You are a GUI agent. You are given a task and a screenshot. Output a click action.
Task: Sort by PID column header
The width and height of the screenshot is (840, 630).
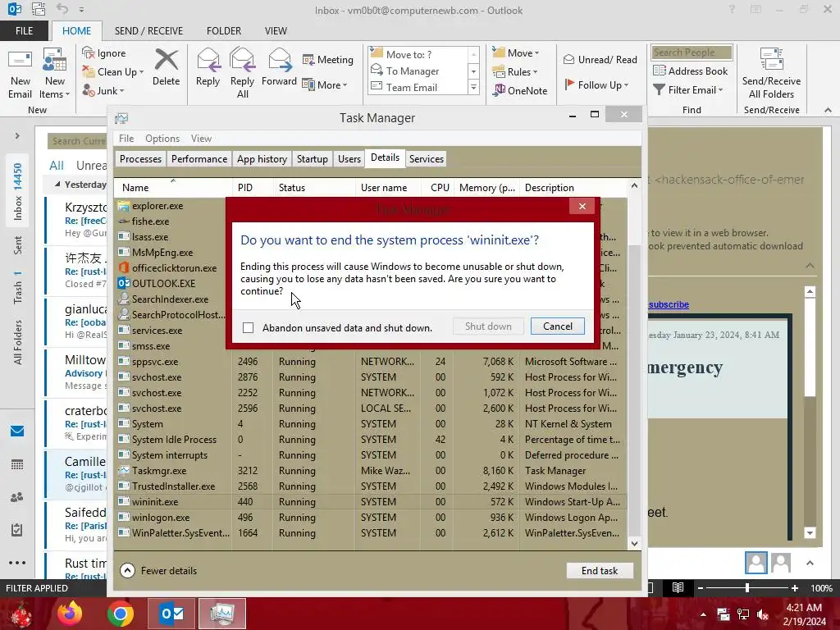coord(245,188)
